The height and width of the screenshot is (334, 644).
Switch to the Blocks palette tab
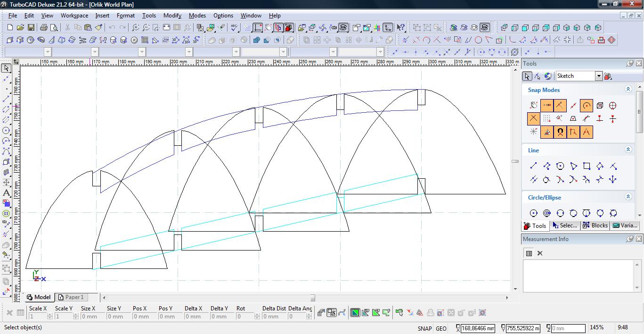[x=595, y=225]
